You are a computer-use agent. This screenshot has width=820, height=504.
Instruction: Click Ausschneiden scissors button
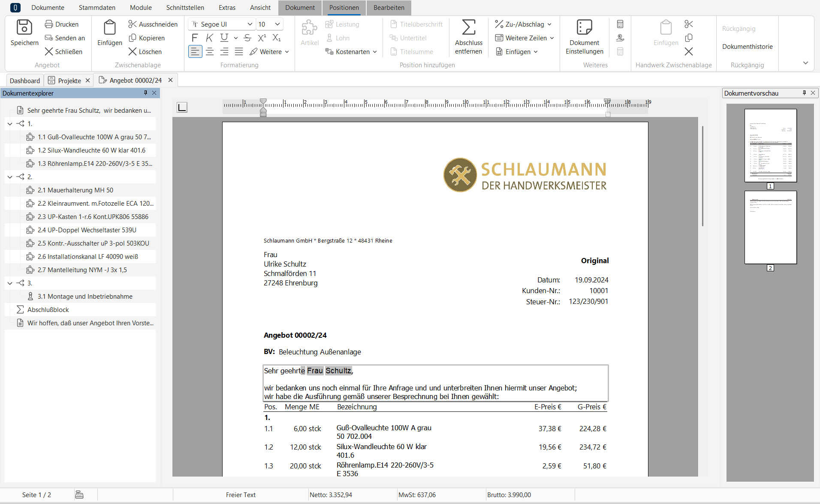(153, 24)
